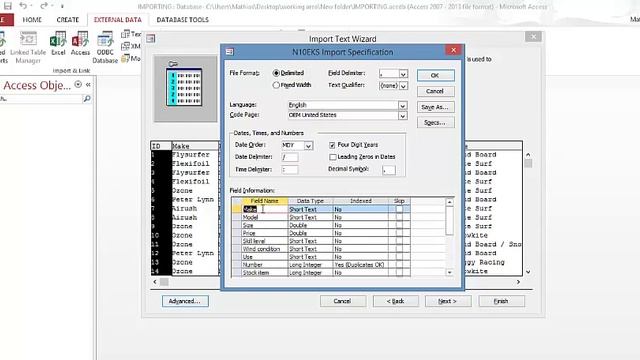
Task: Click the navigation pane search box
Action: (41, 99)
